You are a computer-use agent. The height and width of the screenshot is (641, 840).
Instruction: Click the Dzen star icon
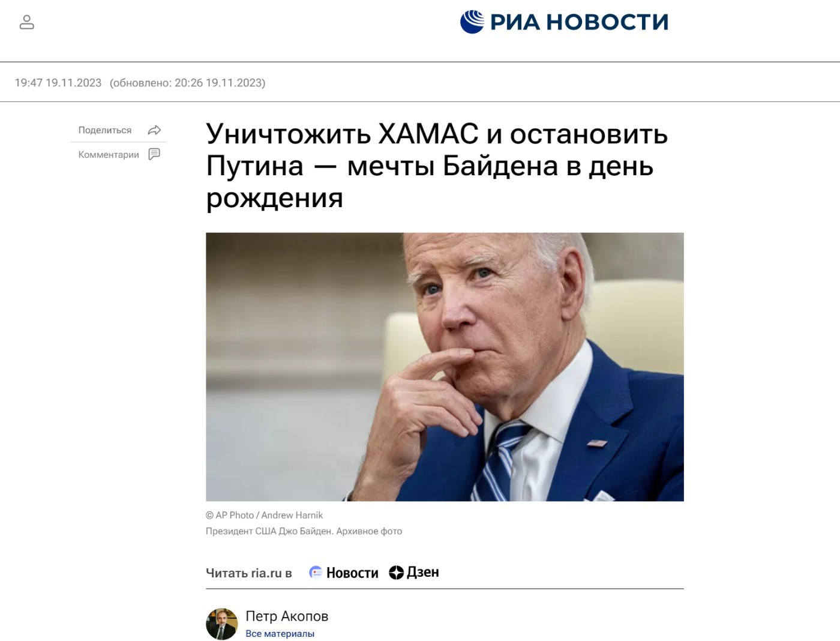(x=396, y=573)
